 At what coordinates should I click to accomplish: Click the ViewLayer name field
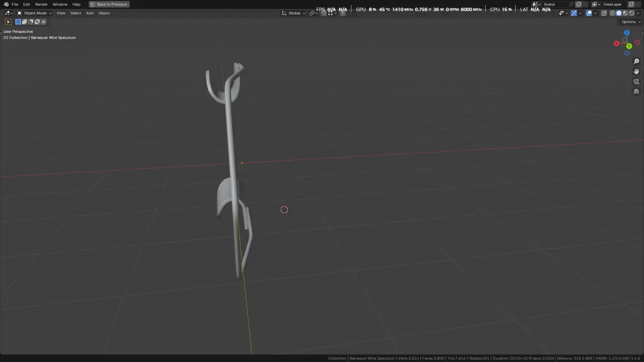tap(614, 4)
